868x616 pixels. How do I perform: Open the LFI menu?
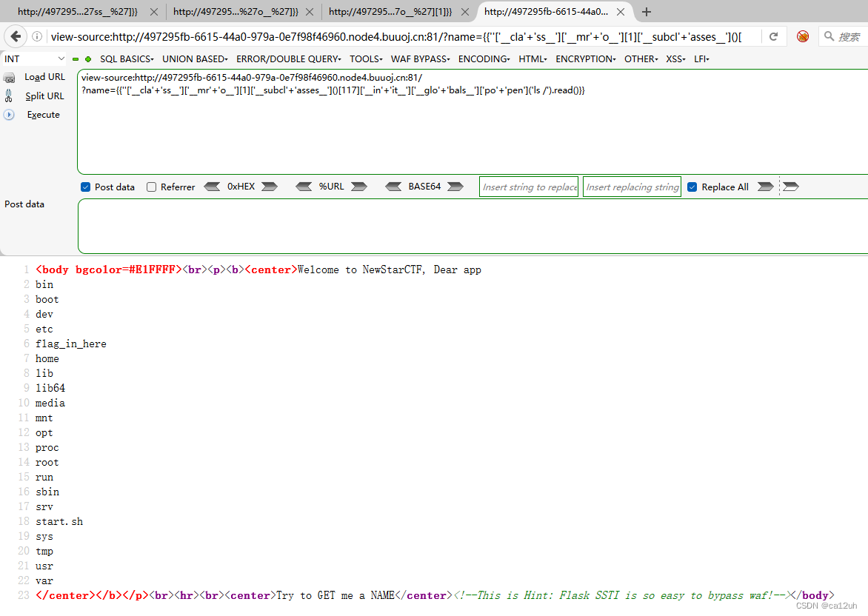pyautogui.click(x=701, y=58)
